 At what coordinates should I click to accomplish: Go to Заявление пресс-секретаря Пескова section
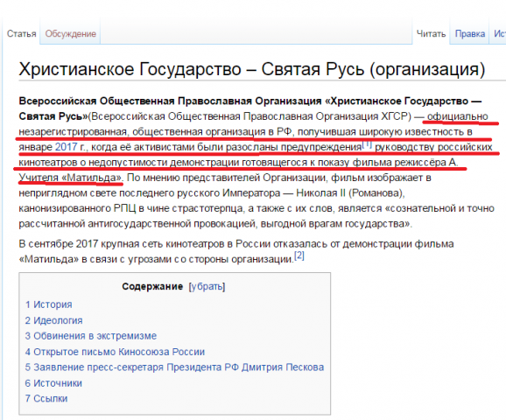pyautogui.click(x=174, y=367)
